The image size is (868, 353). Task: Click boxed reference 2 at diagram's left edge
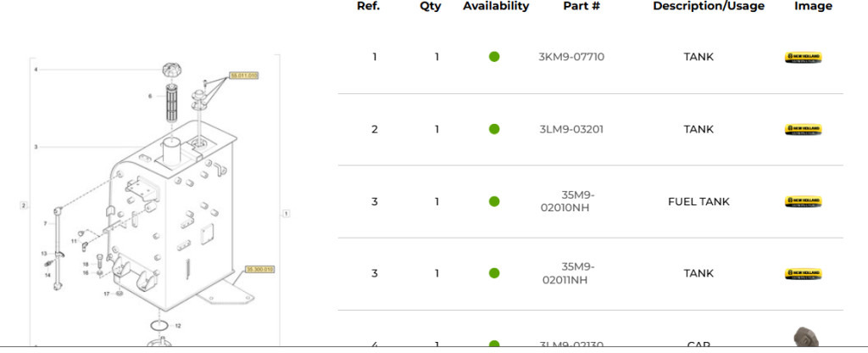(25, 205)
